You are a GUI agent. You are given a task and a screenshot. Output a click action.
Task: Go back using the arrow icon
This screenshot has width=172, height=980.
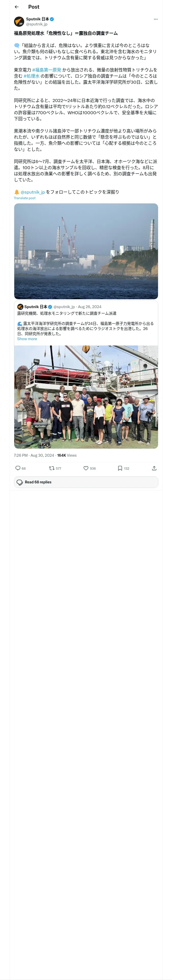[16, 7]
